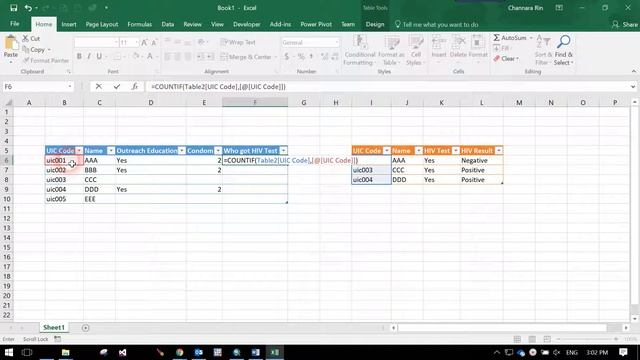Open the Action Center notification icon
The image size is (640, 360).
623,352
